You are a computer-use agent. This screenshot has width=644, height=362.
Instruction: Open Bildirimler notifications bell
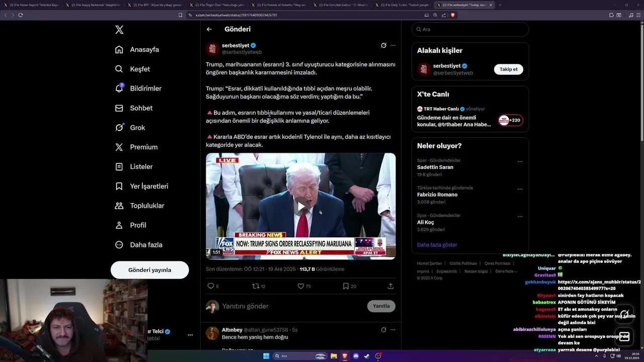point(138,88)
